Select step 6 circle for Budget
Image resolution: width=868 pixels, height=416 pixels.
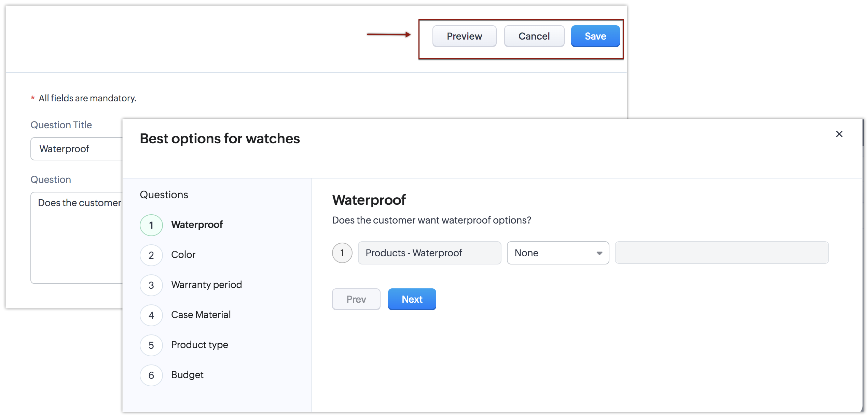pyautogui.click(x=151, y=375)
